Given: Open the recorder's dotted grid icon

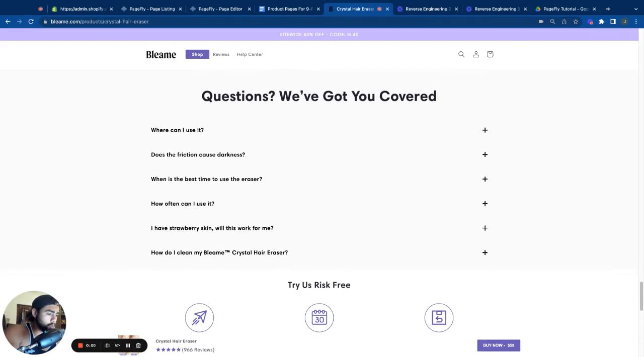Looking at the screenshot, I should [x=107, y=345].
